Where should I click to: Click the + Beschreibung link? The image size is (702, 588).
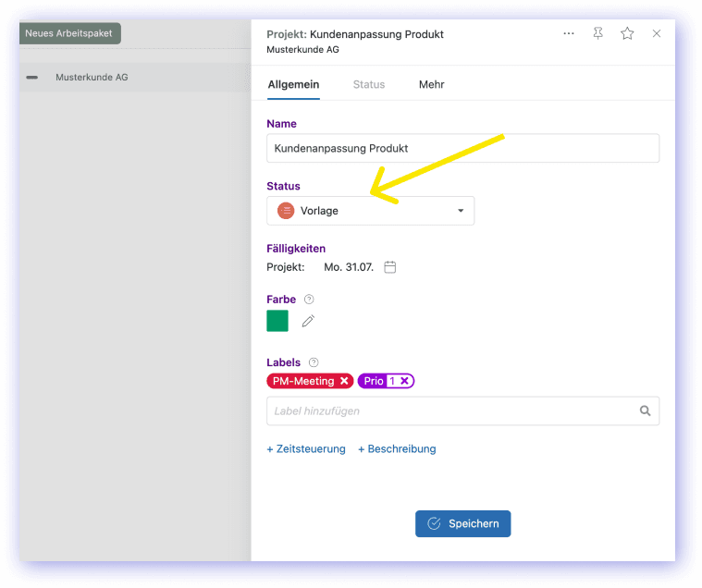point(397,449)
